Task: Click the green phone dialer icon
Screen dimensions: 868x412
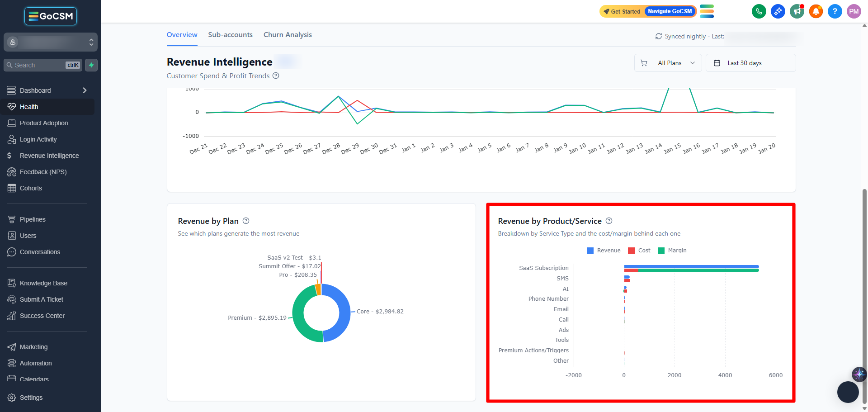Action: coord(759,11)
